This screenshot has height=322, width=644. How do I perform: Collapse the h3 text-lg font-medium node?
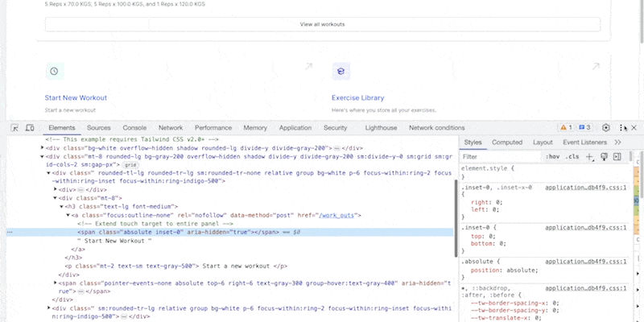click(x=62, y=207)
